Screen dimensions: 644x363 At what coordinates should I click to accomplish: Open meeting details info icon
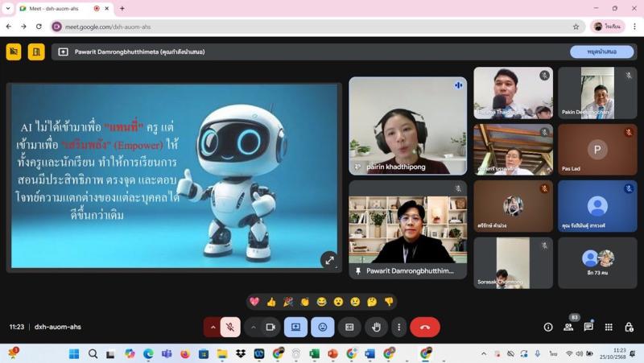[x=548, y=327]
